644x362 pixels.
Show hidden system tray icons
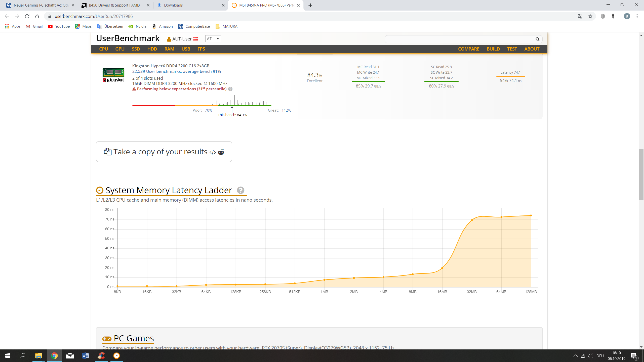(x=575, y=355)
